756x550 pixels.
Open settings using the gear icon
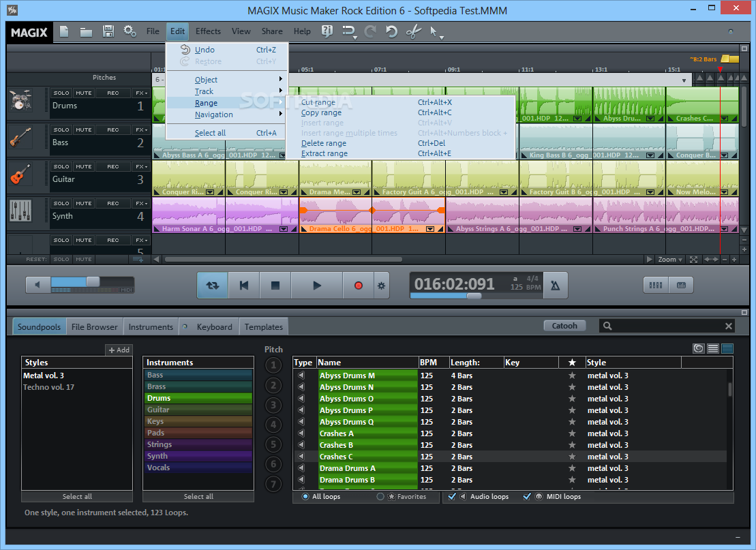130,31
